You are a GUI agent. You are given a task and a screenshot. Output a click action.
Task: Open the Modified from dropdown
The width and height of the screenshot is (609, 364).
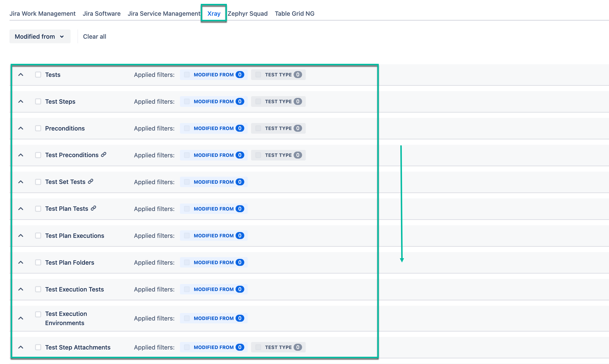pos(40,36)
